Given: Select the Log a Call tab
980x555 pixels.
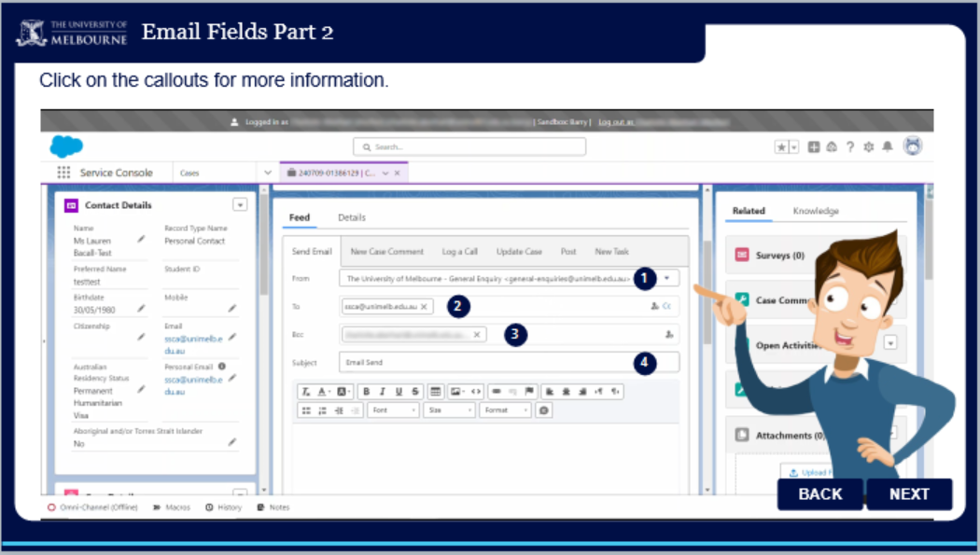Looking at the screenshot, I should [459, 252].
